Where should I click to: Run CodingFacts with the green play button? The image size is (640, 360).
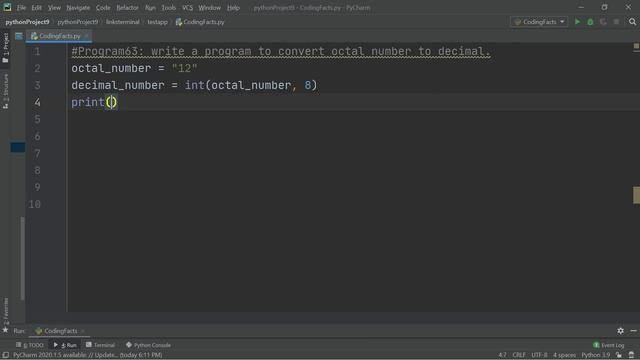(x=577, y=22)
